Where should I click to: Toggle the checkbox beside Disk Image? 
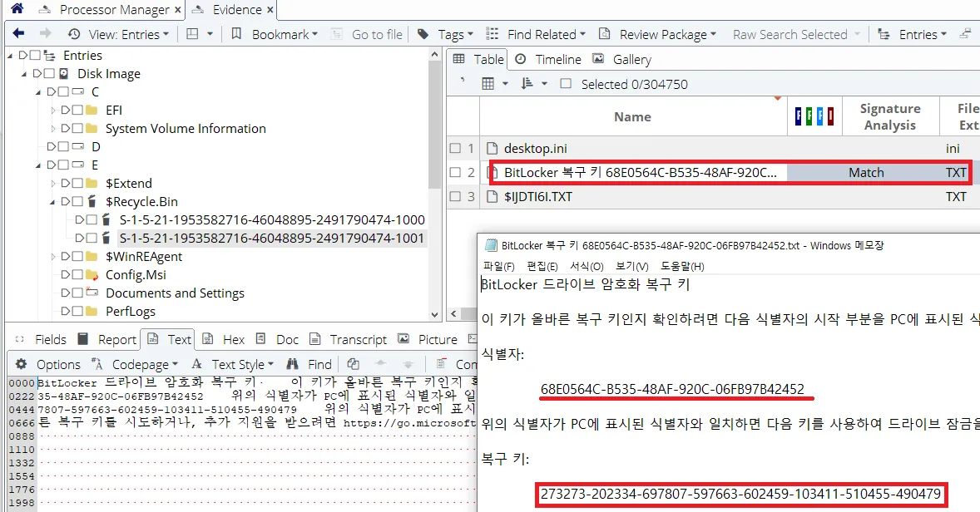point(50,74)
